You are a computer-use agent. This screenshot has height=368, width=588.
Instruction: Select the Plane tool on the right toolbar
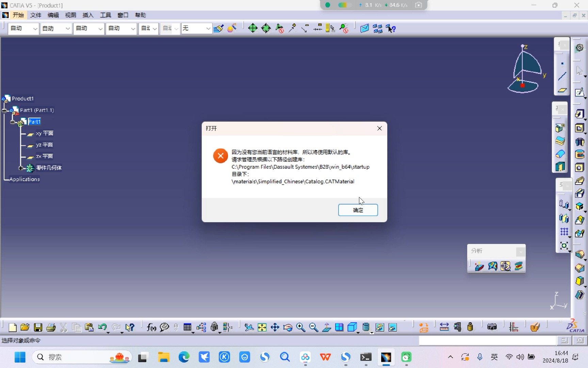[x=562, y=90]
